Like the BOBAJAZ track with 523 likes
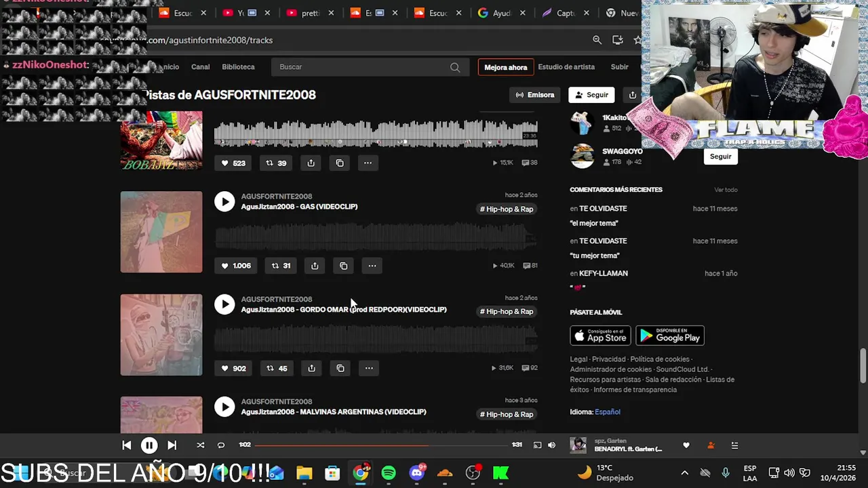 tap(234, 163)
